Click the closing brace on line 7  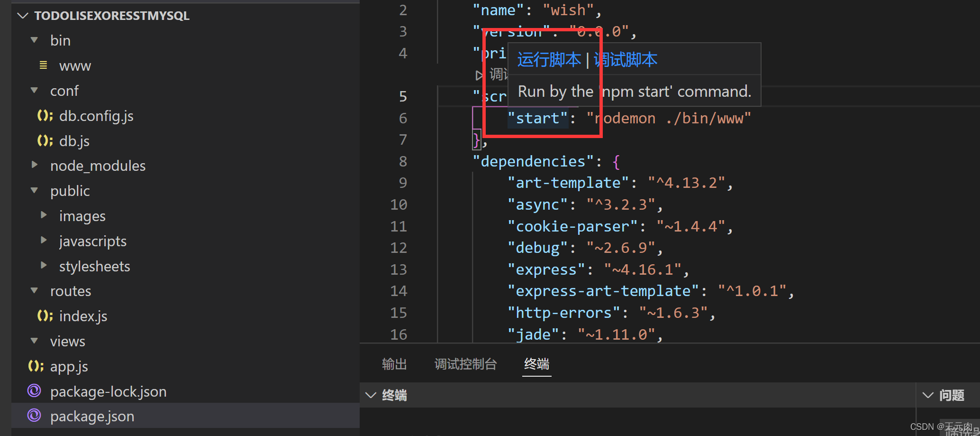tap(477, 140)
